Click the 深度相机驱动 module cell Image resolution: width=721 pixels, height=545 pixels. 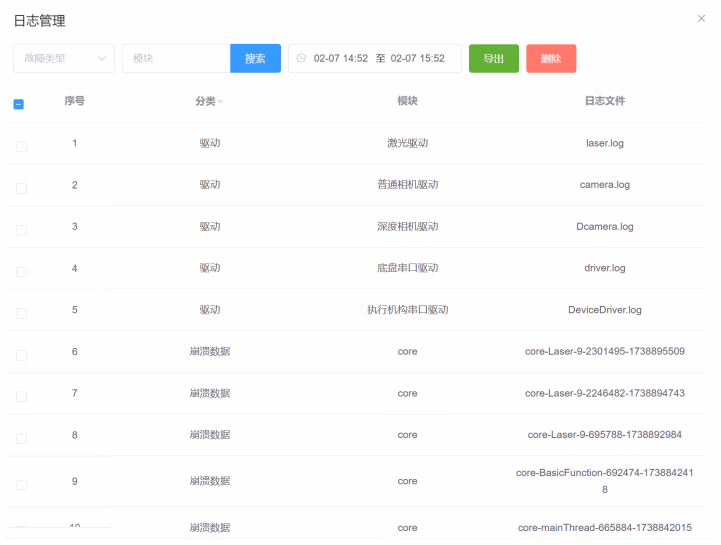(407, 226)
